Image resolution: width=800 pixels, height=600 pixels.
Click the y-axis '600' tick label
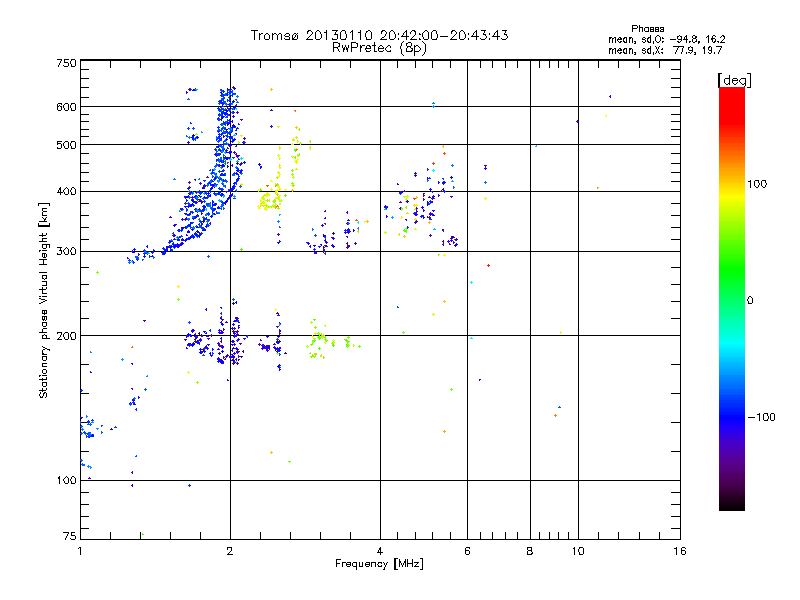click(x=66, y=107)
